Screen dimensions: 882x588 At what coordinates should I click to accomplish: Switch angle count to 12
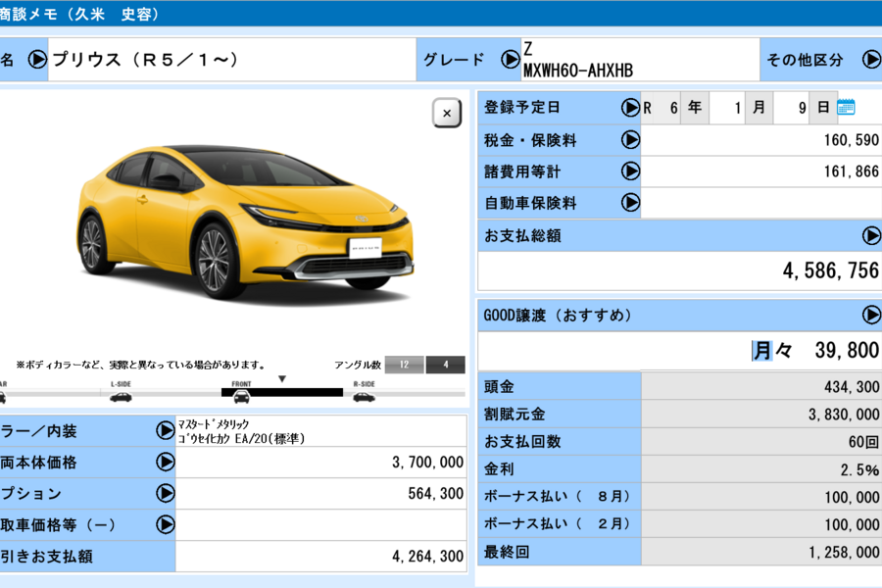click(x=404, y=366)
